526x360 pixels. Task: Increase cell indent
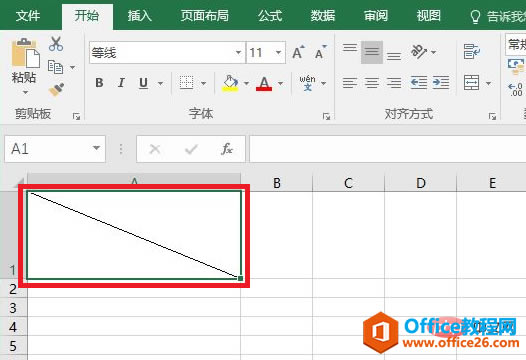[x=441, y=83]
